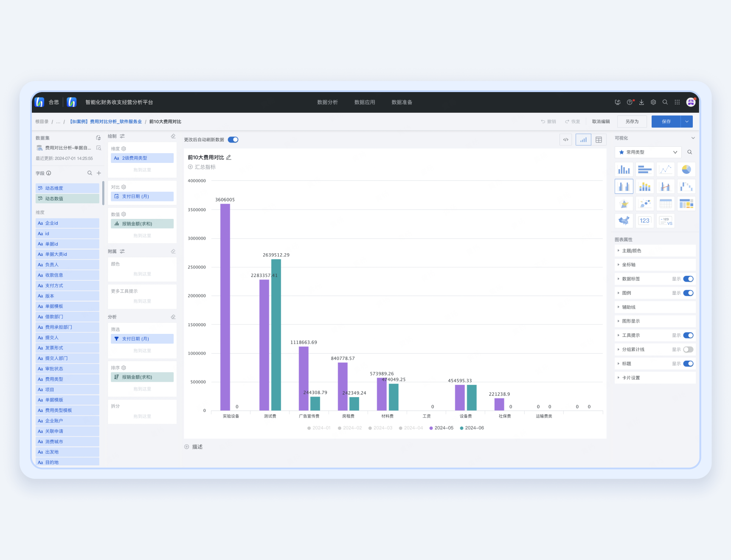Open the 数据应用 top menu
Screen dimensions: 731x560
(x=365, y=102)
